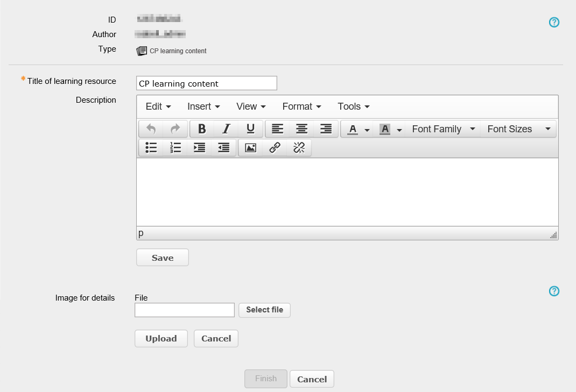
Task: Insert a numbered list
Action: [175, 148]
